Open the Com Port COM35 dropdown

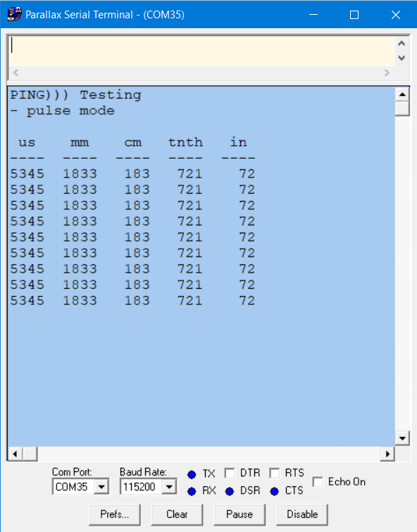pyautogui.click(x=101, y=487)
